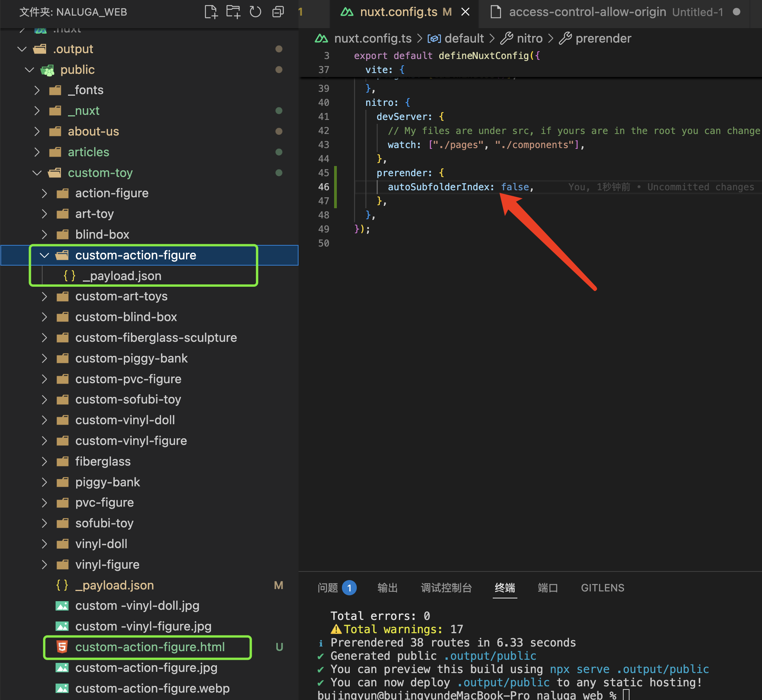
Task: Click the wrench icon beside prerender breadcrumb
Action: click(x=565, y=38)
